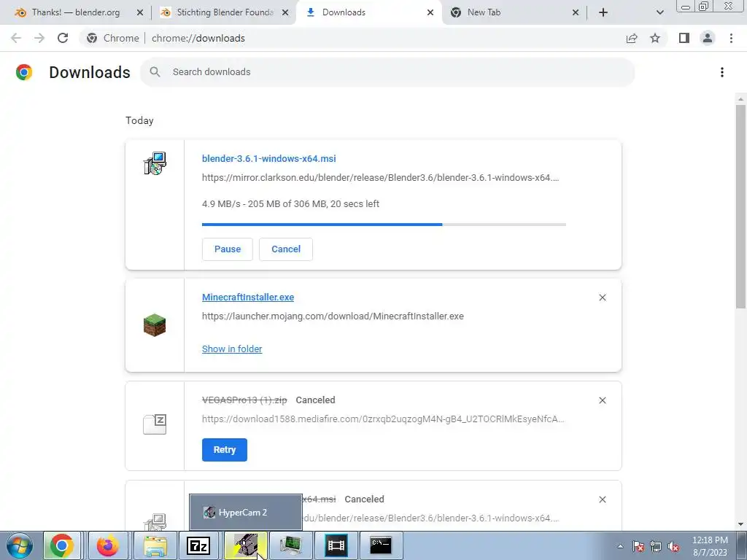Click the Search downloads field
The image size is (747, 560).
click(387, 72)
